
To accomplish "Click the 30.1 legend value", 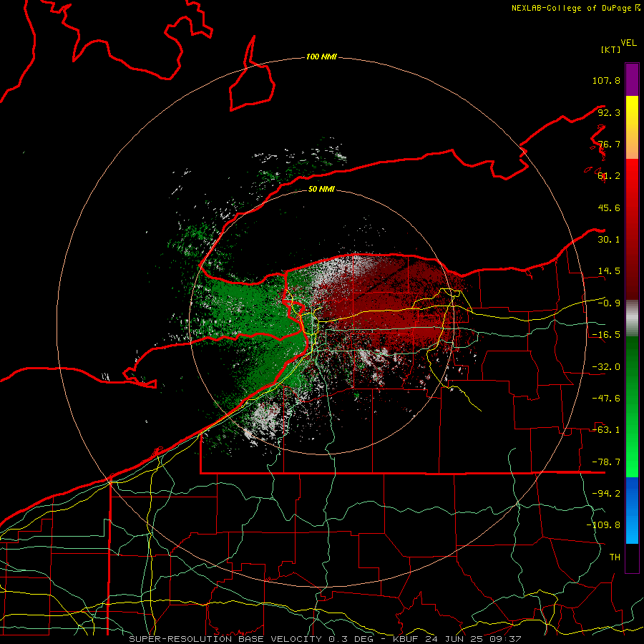I will 609,240.
